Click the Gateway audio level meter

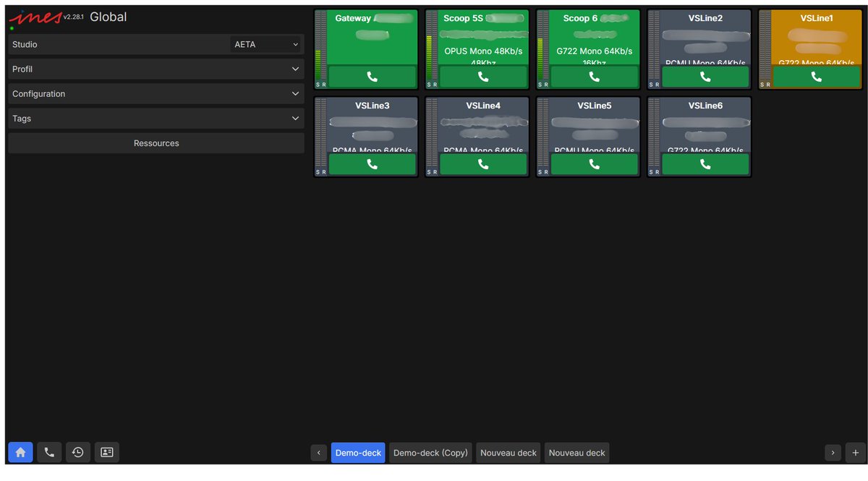(320, 46)
